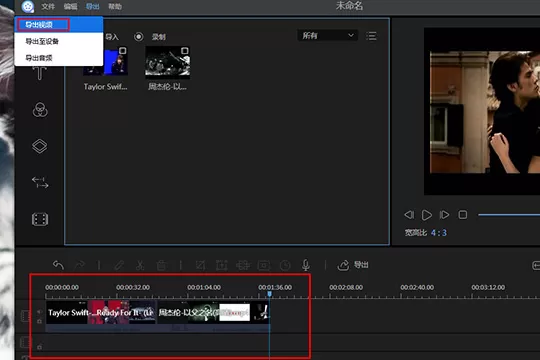Click the trash delete tool

(161, 265)
